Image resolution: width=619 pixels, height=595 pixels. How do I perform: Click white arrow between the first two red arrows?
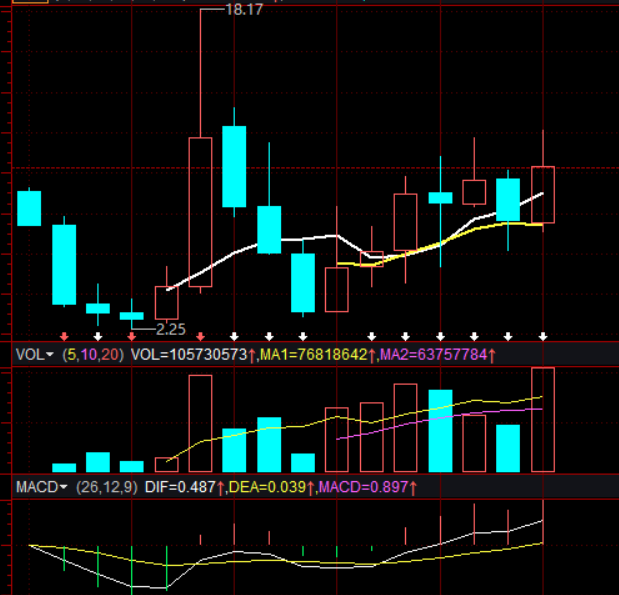click(x=98, y=336)
